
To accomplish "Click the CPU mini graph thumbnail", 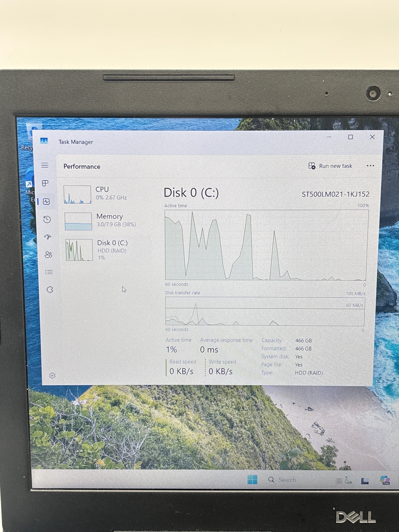I will click(77, 194).
